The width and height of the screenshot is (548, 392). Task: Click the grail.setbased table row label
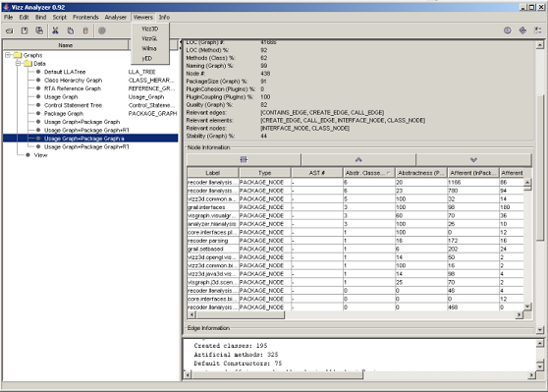[213, 249]
